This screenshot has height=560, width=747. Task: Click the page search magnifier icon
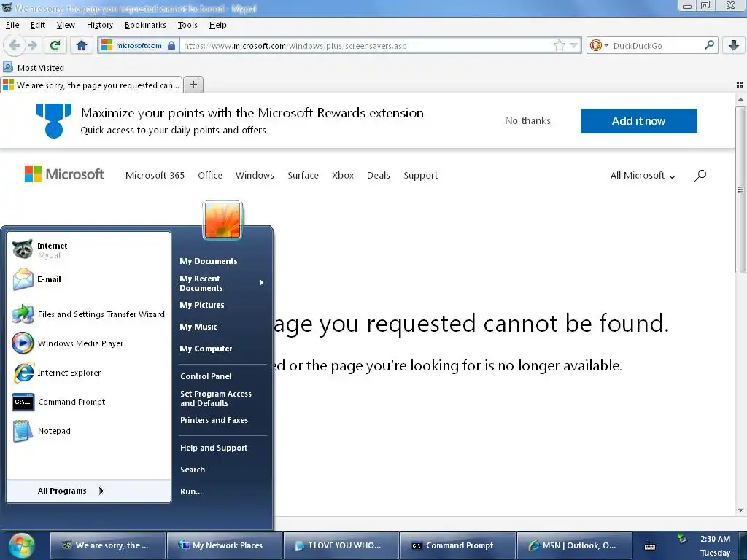tap(700, 175)
